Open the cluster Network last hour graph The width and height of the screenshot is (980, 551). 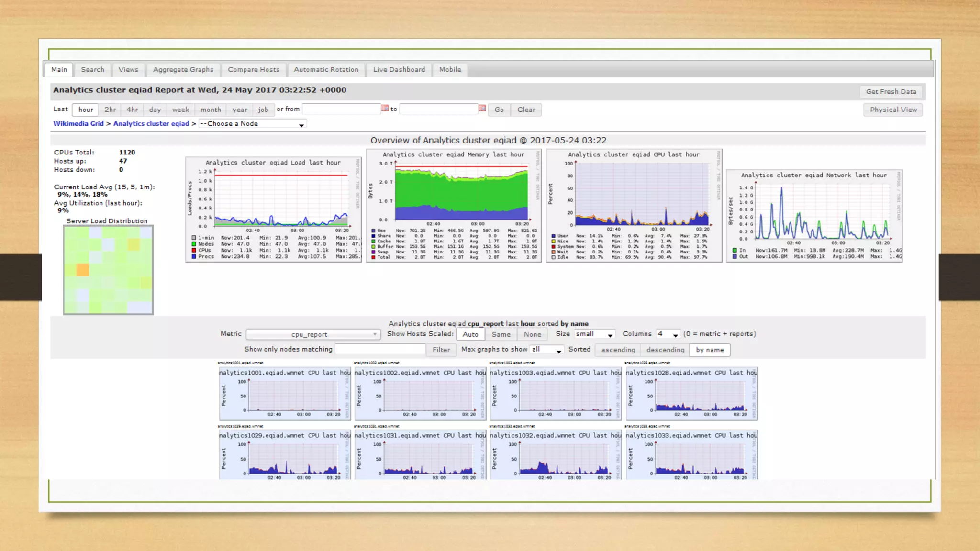[x=814, y=216]
